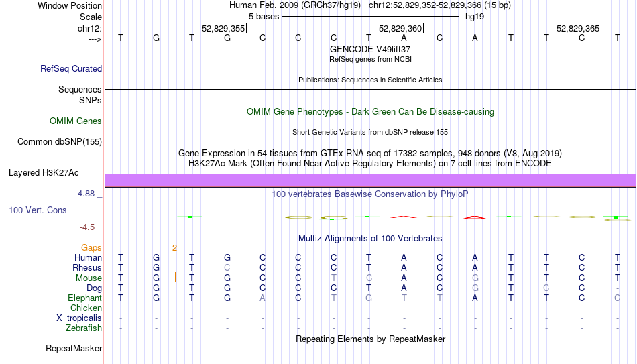
Task: Click the chr12:52,829,352-52,829,366 (15 bp) coordinates
Action: 440,5
